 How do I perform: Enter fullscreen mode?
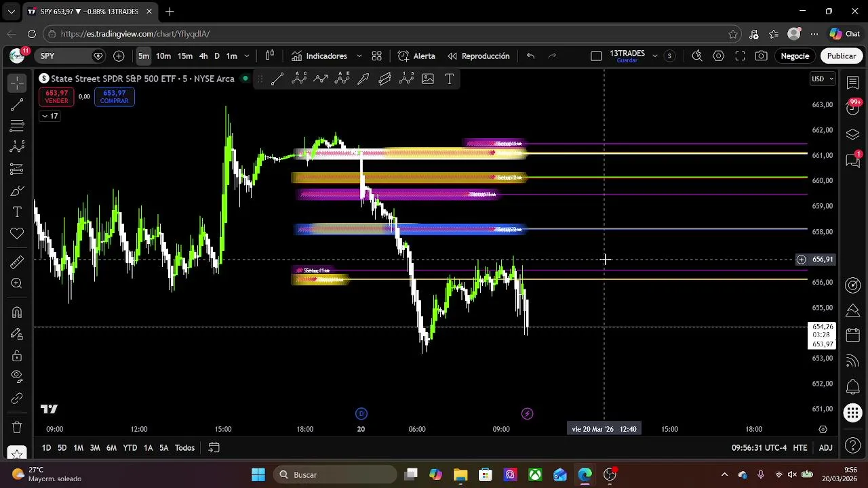741,56
